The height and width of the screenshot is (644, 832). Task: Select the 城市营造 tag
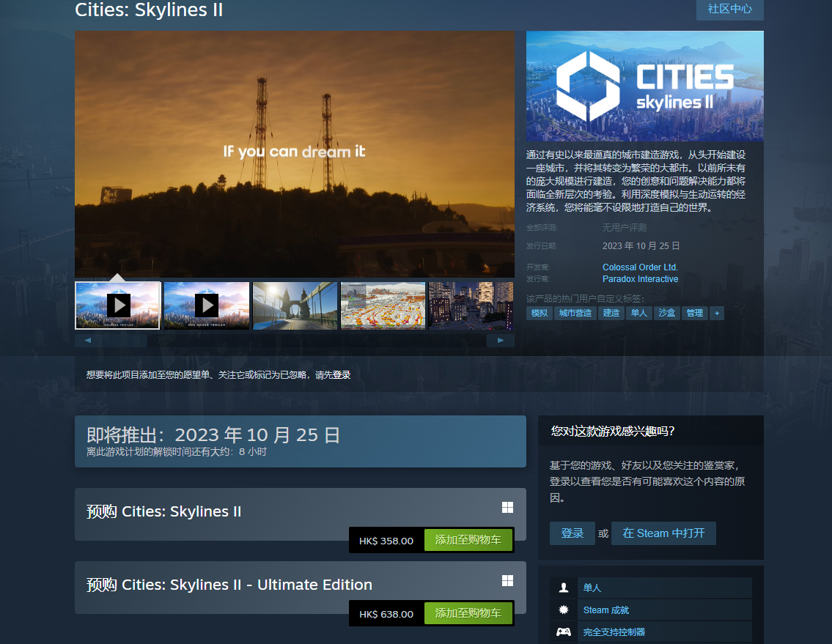coord(575,313)
